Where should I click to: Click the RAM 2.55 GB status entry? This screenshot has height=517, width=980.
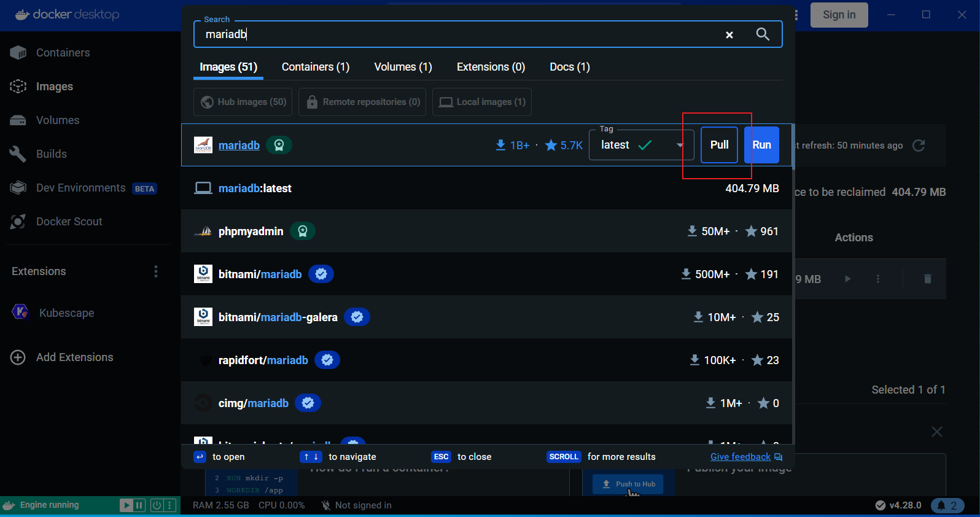point(221,505)
